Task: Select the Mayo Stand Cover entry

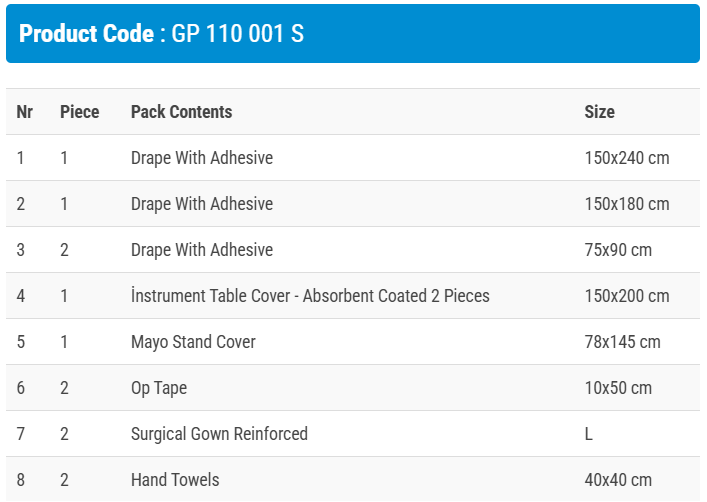Action: coord(193,342)
